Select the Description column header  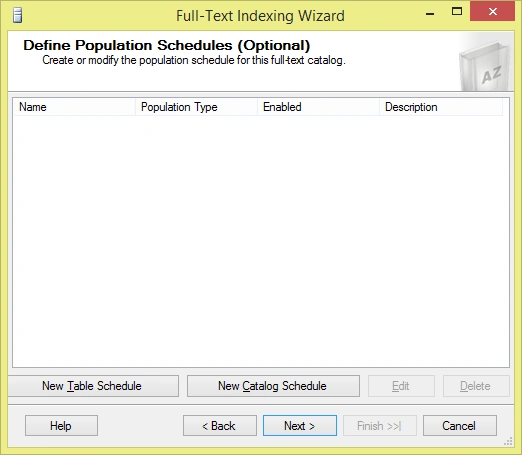point(441,107)
